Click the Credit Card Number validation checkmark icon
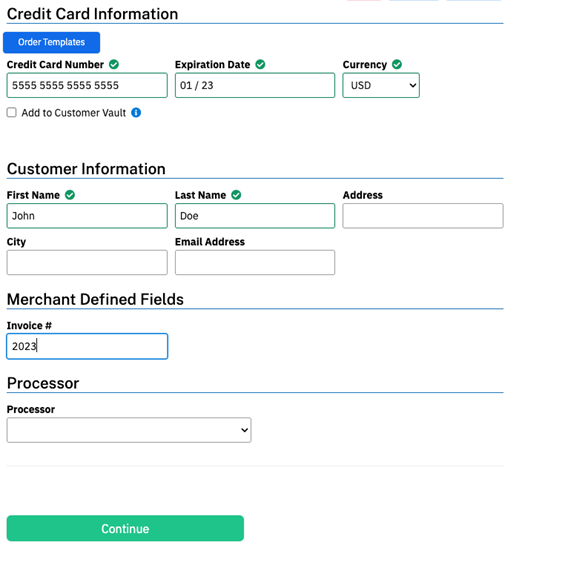The image size is (588, 565). pos(114,64)
